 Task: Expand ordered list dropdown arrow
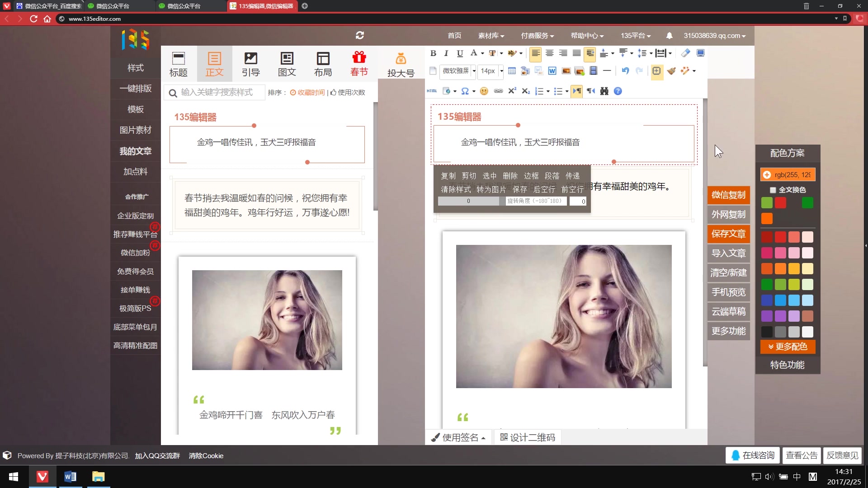point(548,91)
